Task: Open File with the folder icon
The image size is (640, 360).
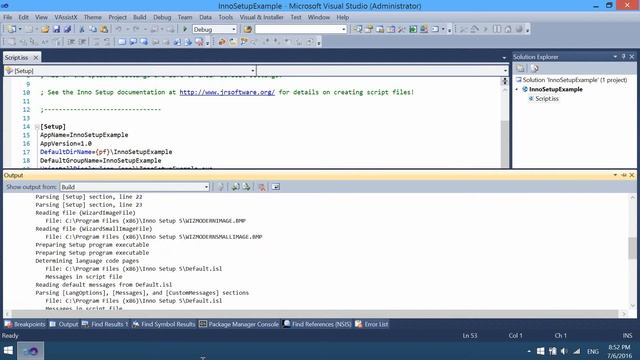Action: (45, 29)
